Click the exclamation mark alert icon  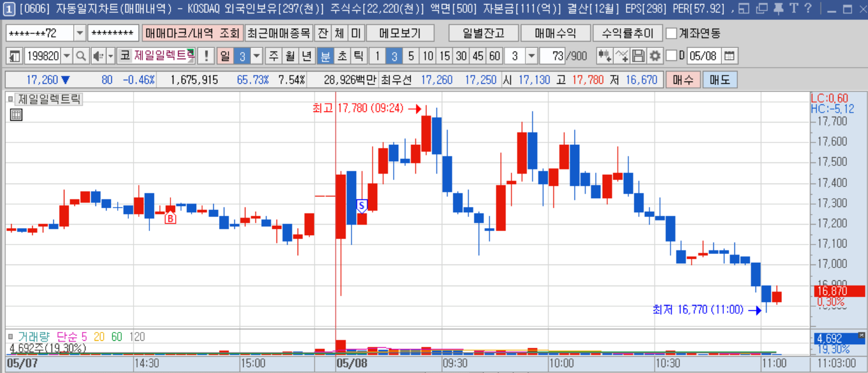click(x=206, y=56)
